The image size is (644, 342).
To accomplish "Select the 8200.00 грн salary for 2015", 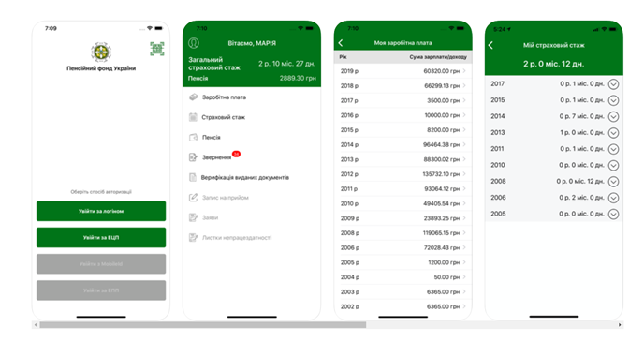I will coord(443,130).
